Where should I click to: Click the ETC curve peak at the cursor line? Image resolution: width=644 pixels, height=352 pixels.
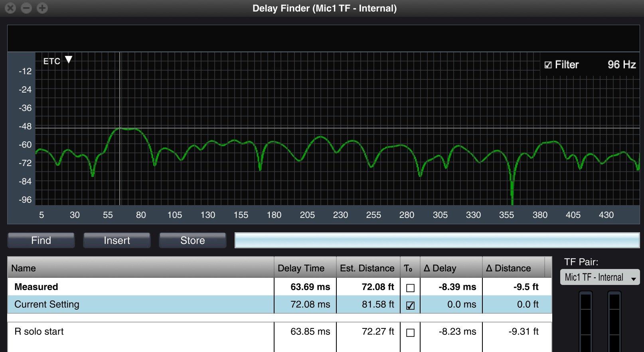click(x=120, y=129)
